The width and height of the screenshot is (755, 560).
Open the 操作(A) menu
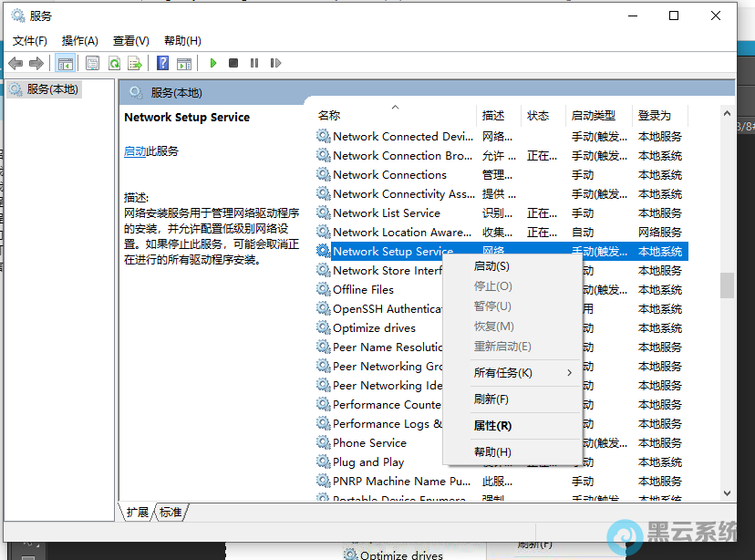pyautogui.click(x=79, y=40)
